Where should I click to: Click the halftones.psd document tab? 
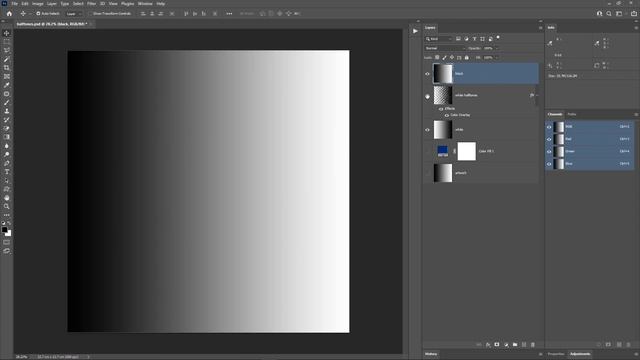pyautogui.click(x=52, y=24)
